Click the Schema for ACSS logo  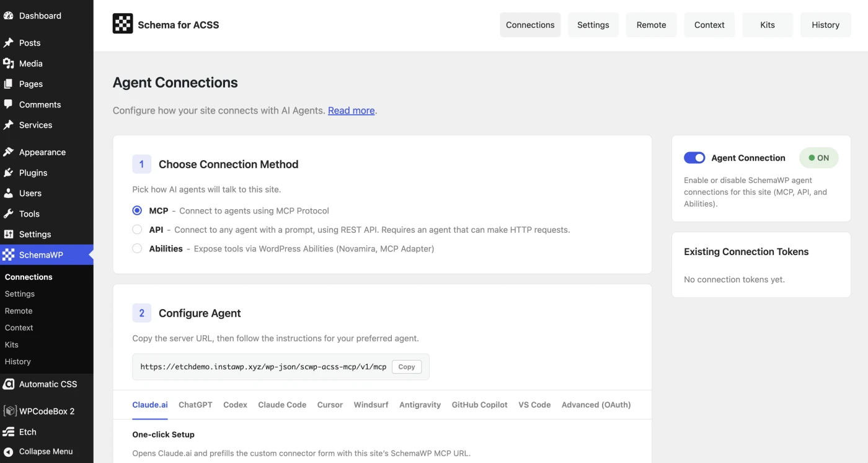(x=123, y=24)
